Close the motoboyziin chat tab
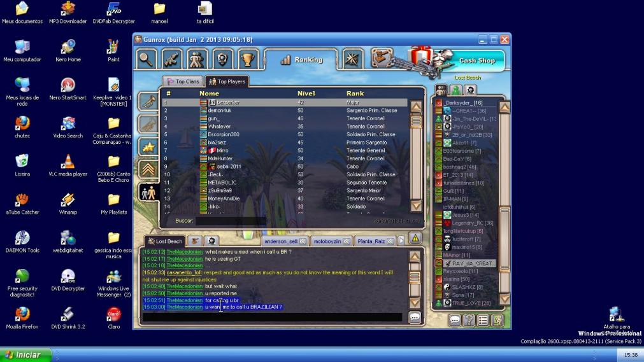This screenshot has height=362, width=644. pos(346,241)
